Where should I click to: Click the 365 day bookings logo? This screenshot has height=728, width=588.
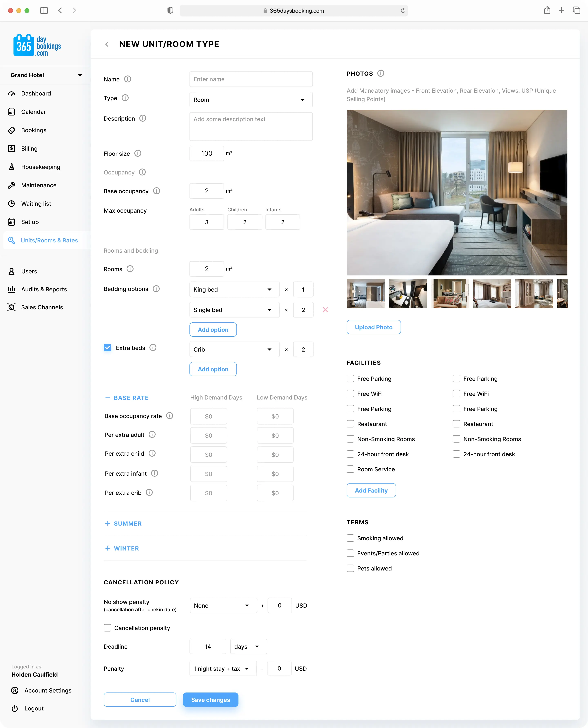pos(37,45)
